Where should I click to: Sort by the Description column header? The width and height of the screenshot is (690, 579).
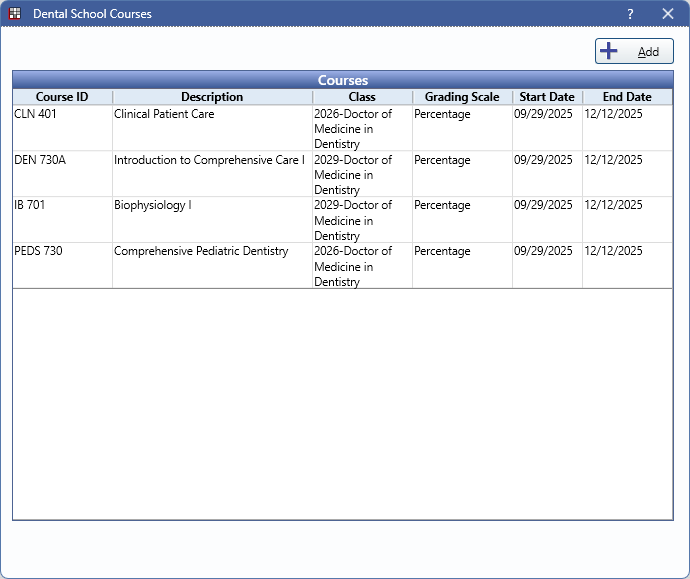212,97
